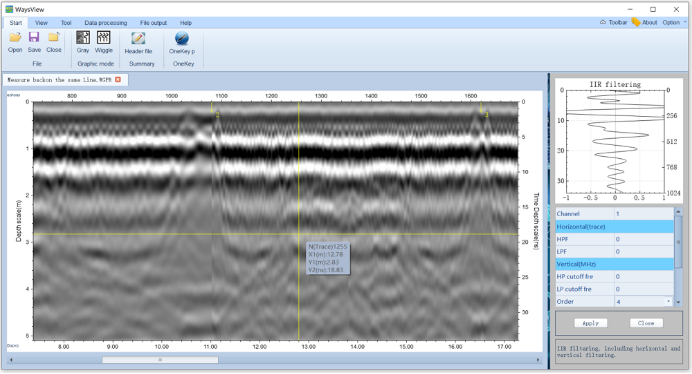The height and width of the screenshot is (374, 692).
Task: Click the Close button in filter panel
Action: (x=646, y=323)
